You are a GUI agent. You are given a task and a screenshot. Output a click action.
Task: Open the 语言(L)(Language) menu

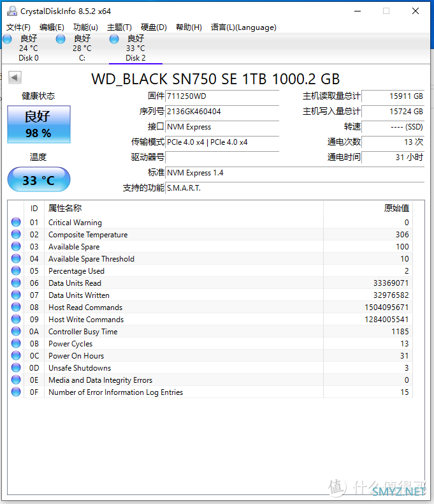[243, 27]
